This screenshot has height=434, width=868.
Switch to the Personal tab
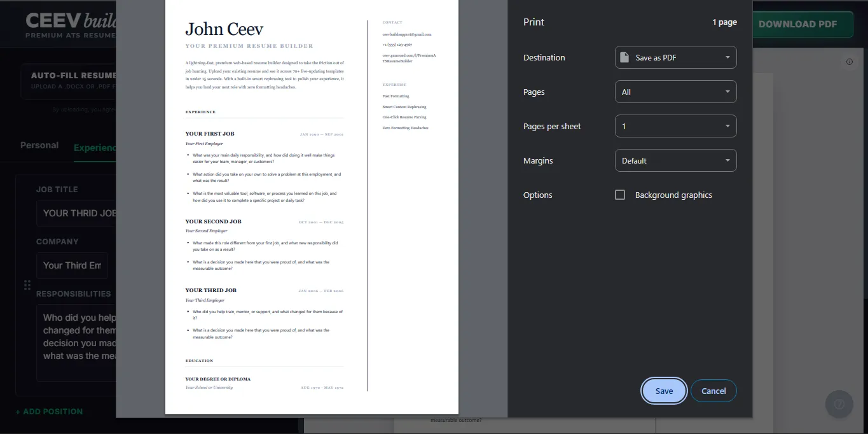point(39,145)
